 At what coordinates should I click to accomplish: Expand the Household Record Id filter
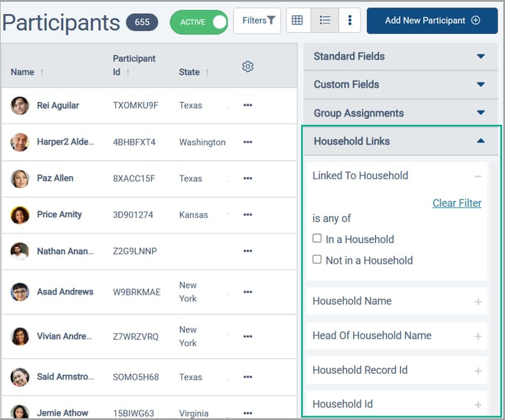478,371
